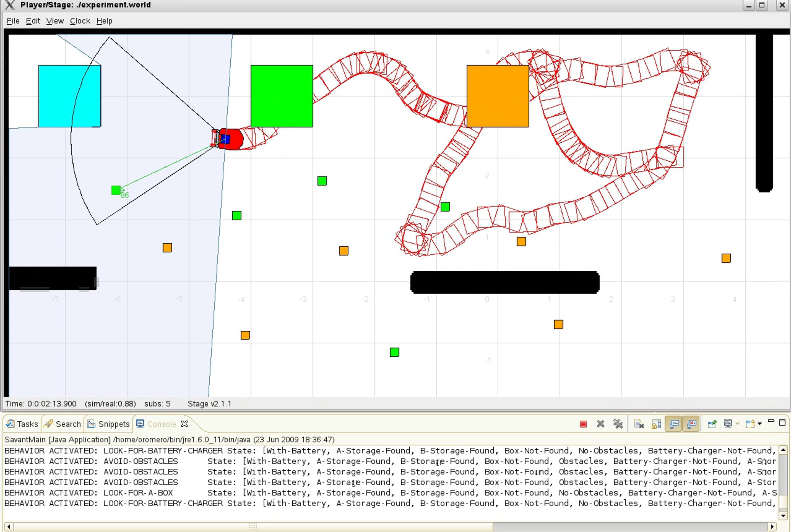Maximize the Console view panel

pyautogui.click(x=782, y=423)
